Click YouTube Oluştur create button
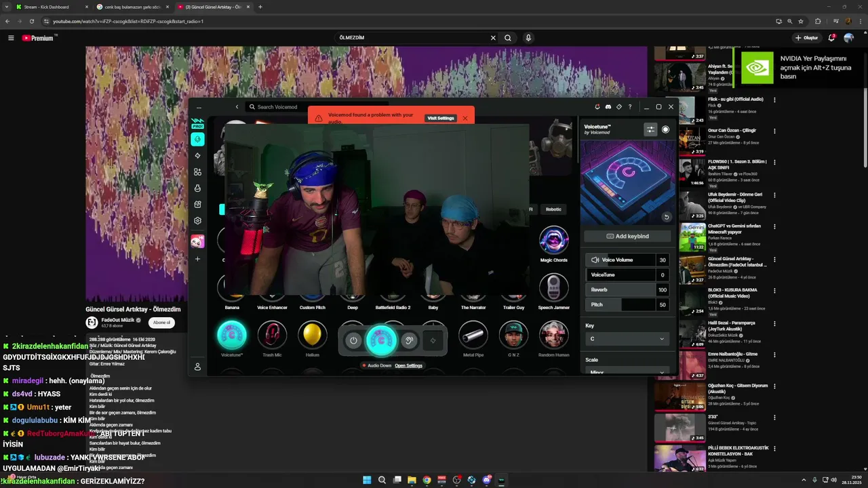This screenshot has height=488, width=868. tap(807, 38)
